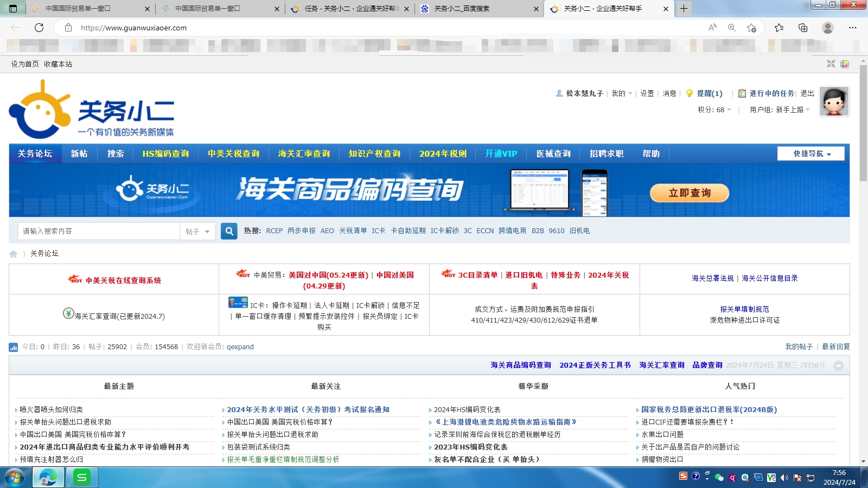Click the Sogou input method tray icon
The width and height of the screenshot is (868, 488).
click(x=683, y=476)
